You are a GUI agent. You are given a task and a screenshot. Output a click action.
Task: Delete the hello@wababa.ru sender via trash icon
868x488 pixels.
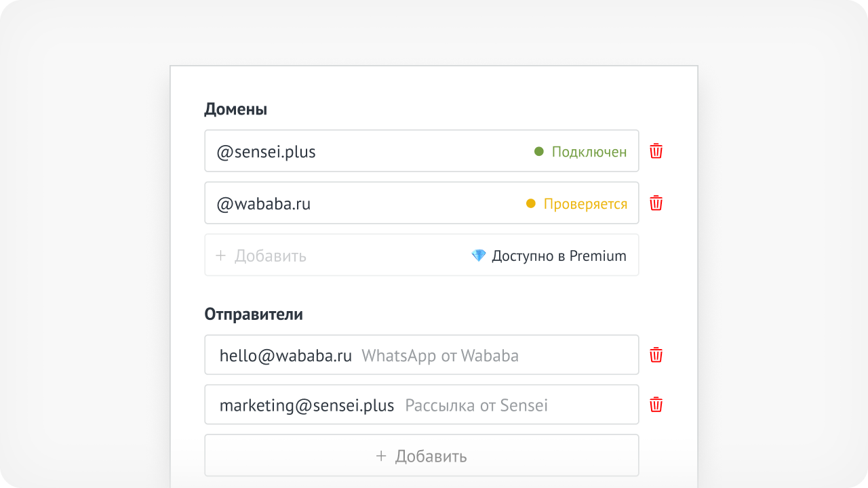pos(656,354)
